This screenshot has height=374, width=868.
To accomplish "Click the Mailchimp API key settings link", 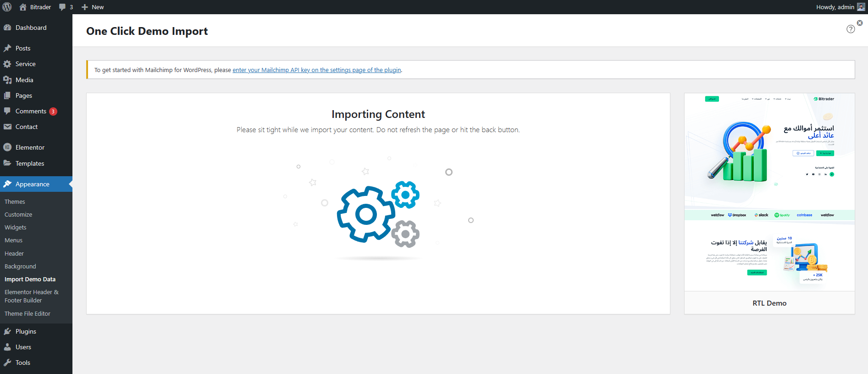I will click(317, 70).
